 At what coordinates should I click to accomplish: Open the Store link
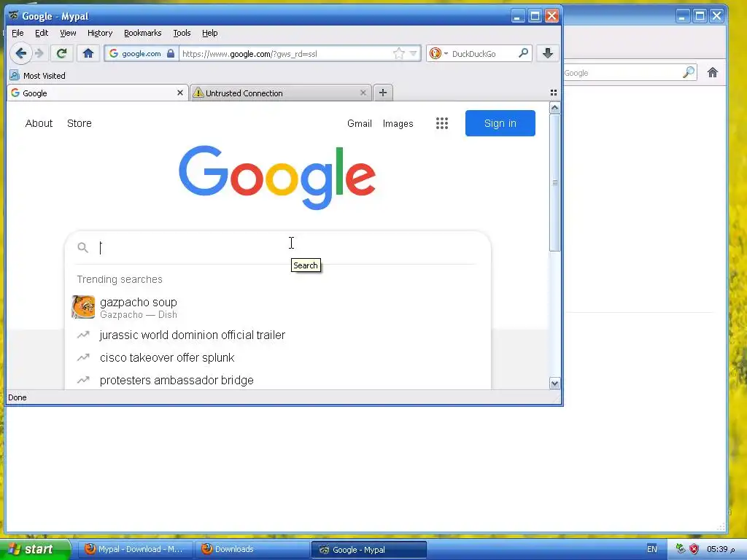point(79,123)
